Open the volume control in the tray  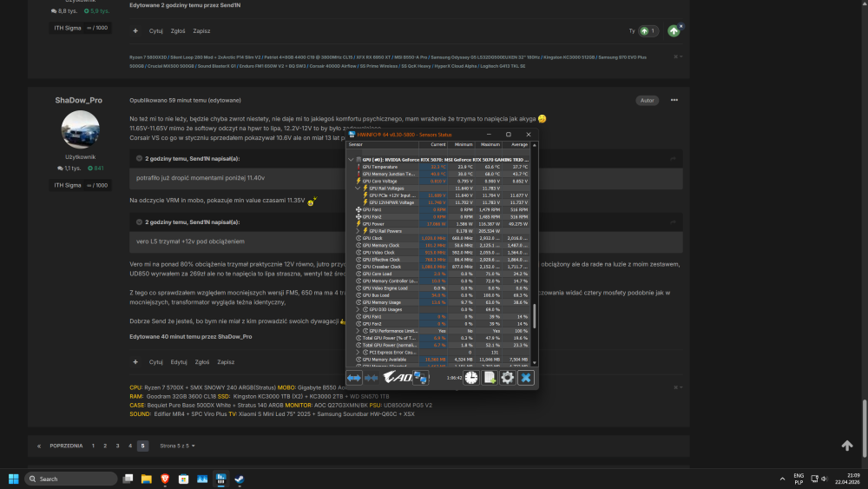pos(825,479)
